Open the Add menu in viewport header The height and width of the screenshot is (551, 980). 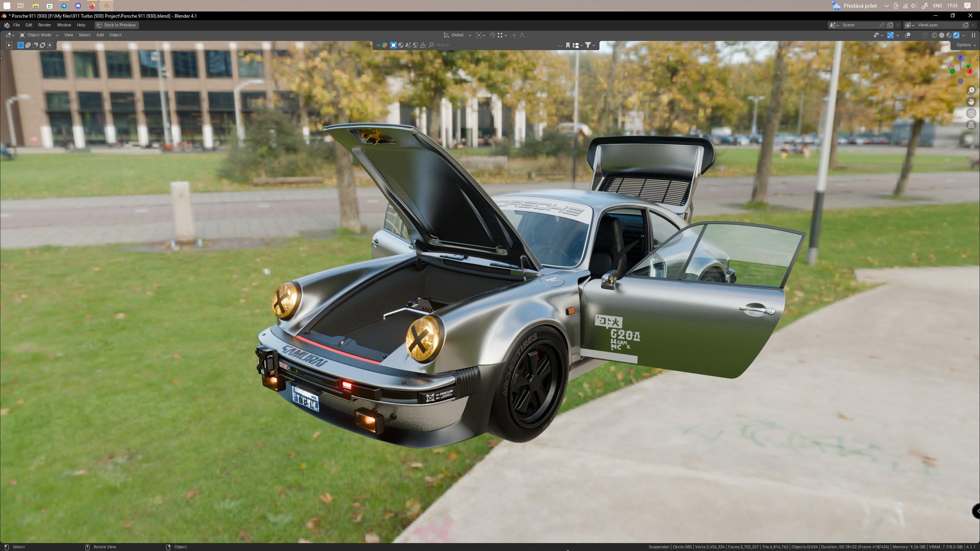[x=100, y=35]
